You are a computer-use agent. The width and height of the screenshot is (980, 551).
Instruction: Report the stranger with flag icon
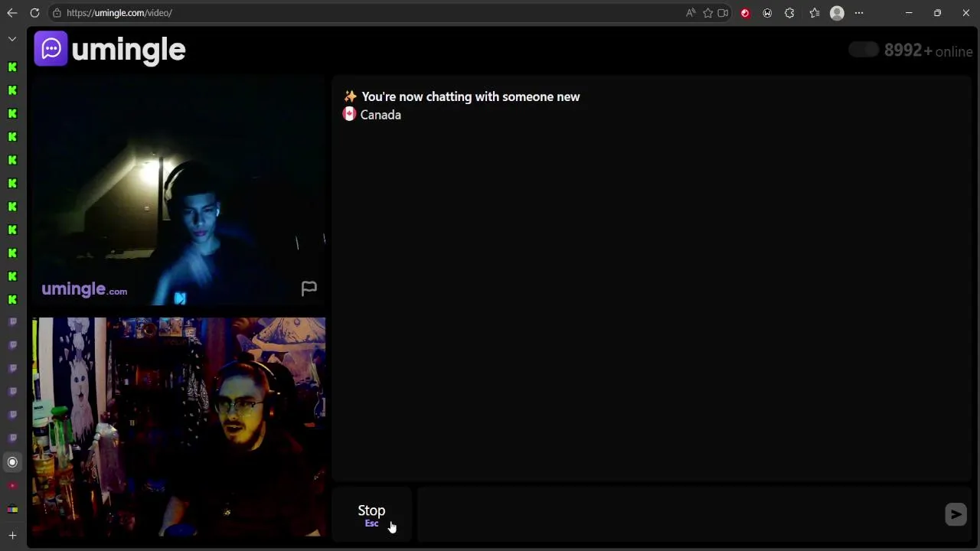[x=309, y=289]
